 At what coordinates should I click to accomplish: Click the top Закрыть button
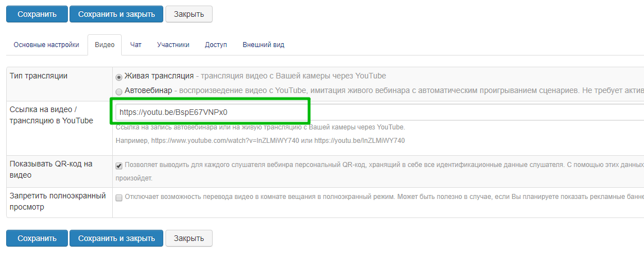[x=188, y=14]
